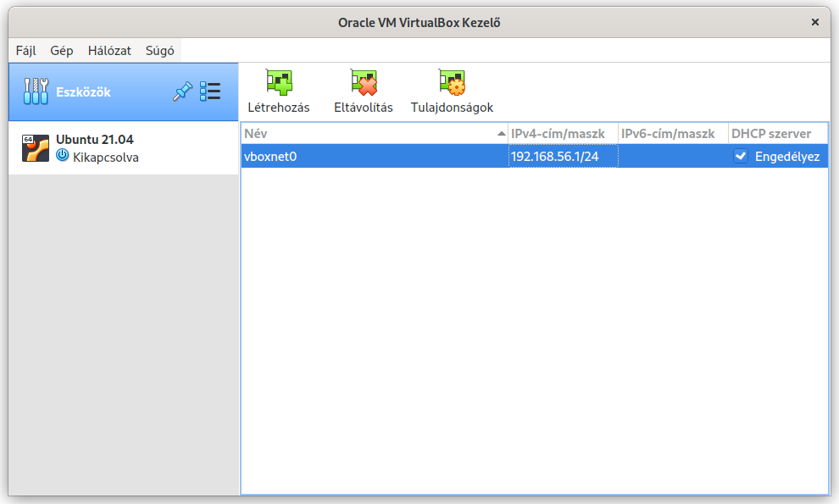Click the Kikapcsolva status text
This screenshot has width=839, height=504.
105,158
